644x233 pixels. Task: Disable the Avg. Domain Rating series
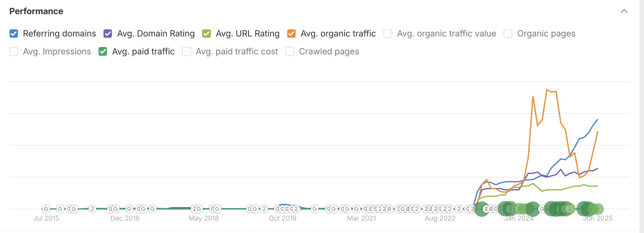108,34
